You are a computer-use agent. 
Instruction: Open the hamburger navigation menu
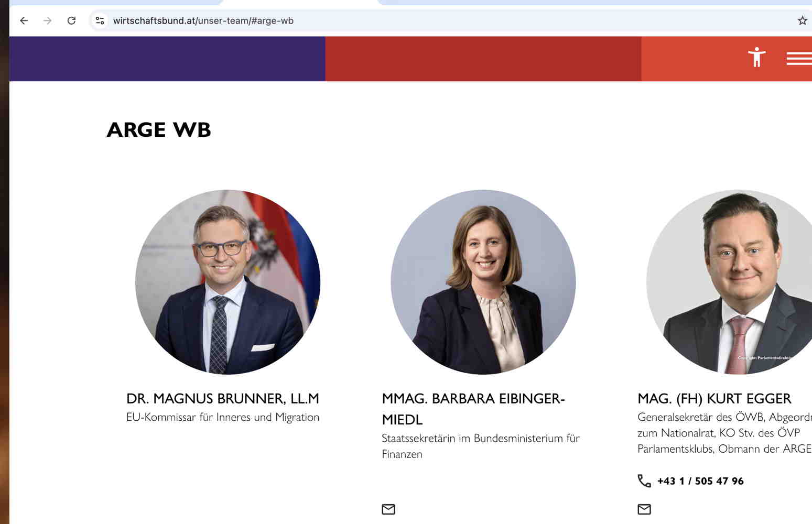click(x=798, y=59)
